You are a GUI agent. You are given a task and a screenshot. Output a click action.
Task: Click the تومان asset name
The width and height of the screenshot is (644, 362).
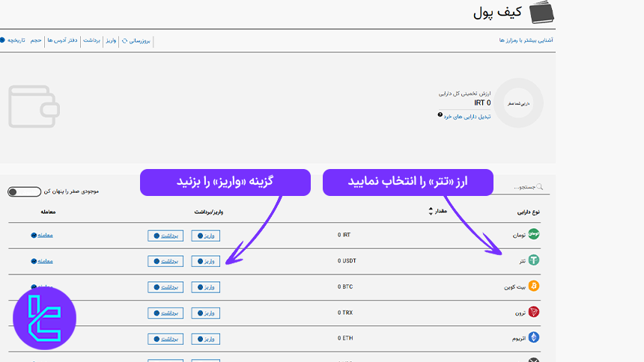[x=519, y=235]
